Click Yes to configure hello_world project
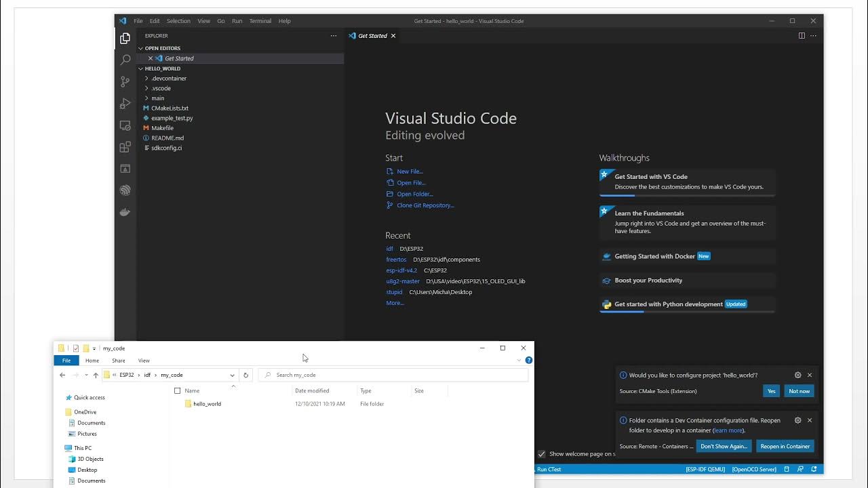Screen dimensions: 868x488 click(x=771, y=391)
